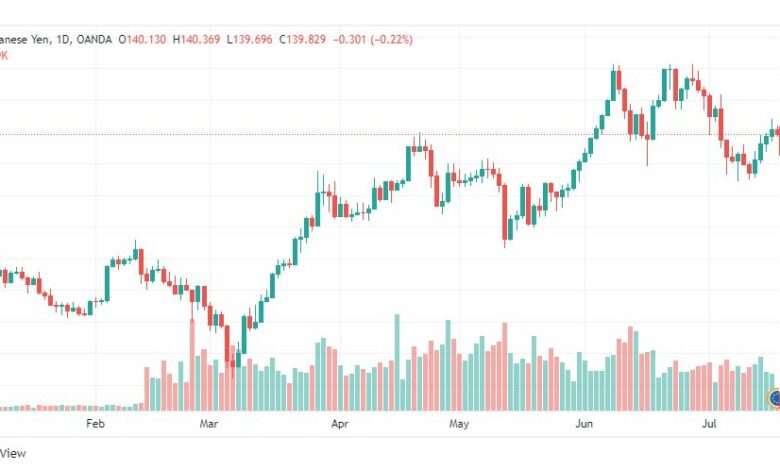Click the Feb time axis label

click(96, 424)
